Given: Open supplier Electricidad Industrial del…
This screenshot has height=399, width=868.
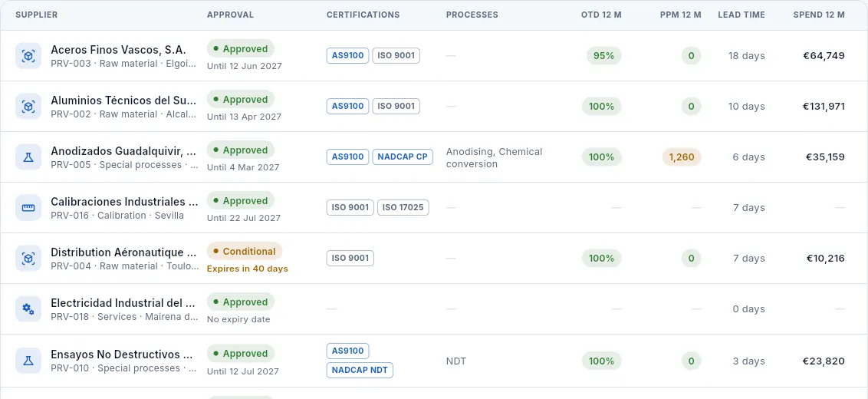Looking at the screenshot, I should pyautogui.click(x=123, y=303).
